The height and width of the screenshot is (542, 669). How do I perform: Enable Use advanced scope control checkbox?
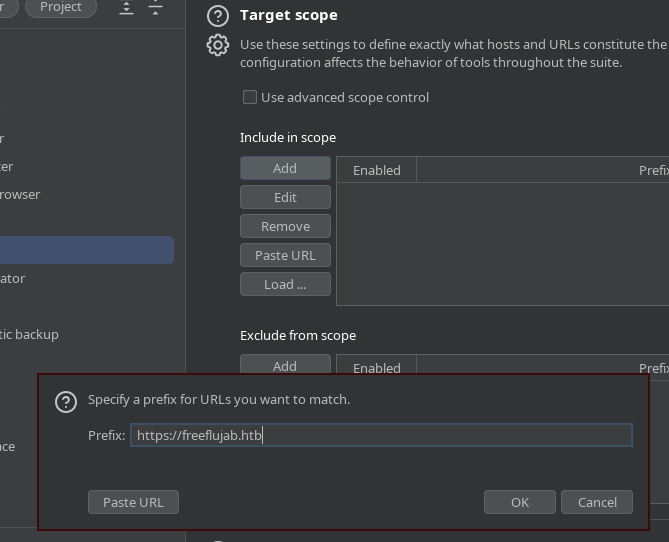click(x=250, y=98)
